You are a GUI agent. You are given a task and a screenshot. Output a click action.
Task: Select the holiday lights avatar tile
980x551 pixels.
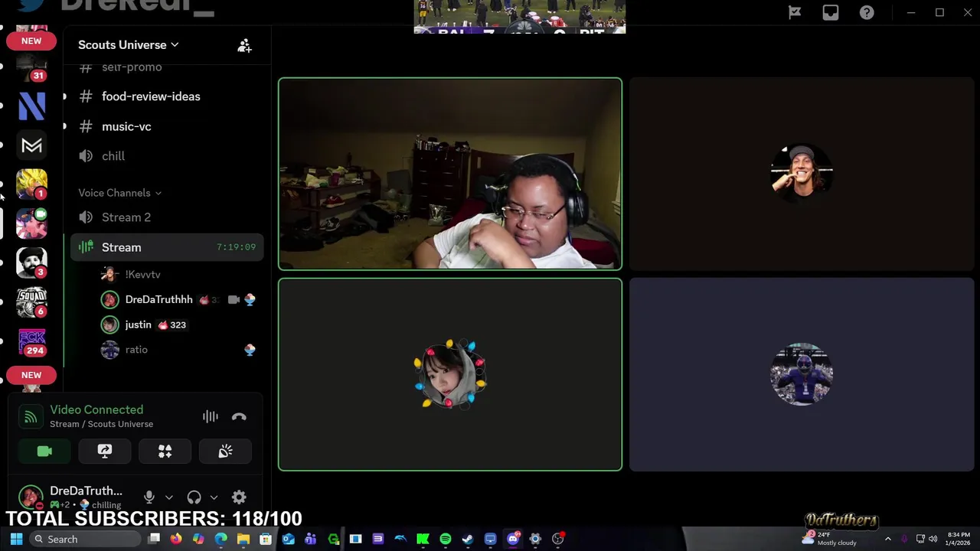(450, 374)
